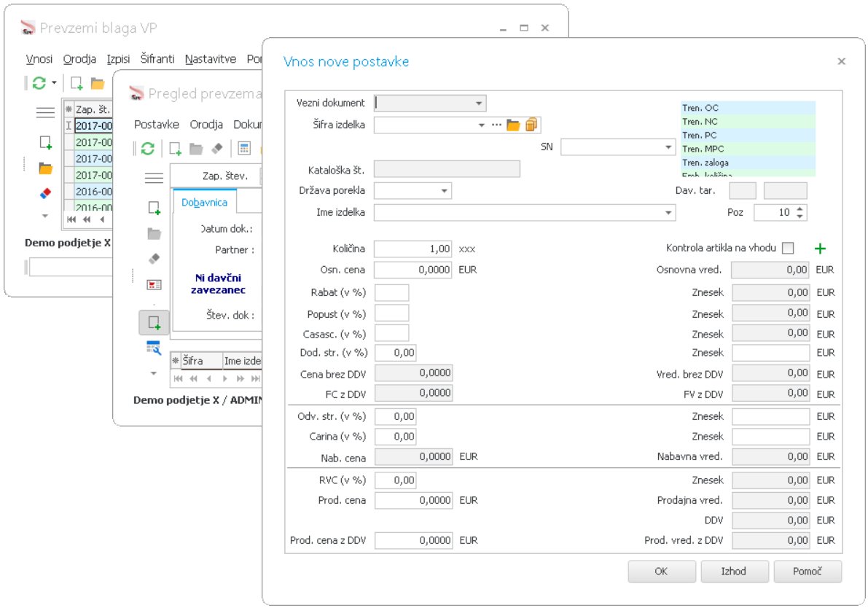Enable Kontrola artikla na vhodu checkbox
The width and height of the screenshot is (868, 608).
(x=787, y=249)
